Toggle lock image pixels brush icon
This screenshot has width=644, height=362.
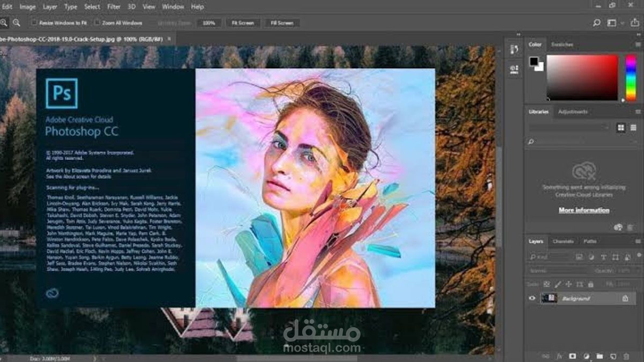[558, 284]
